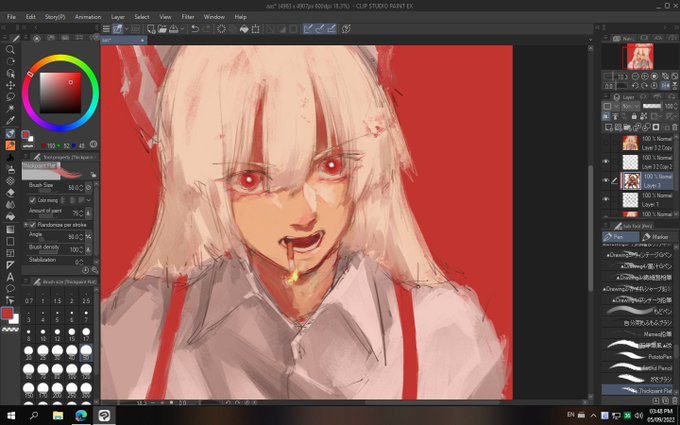Select the Text tool
Viewport: 680px width, 425px height.
click(x=10, y=277)
